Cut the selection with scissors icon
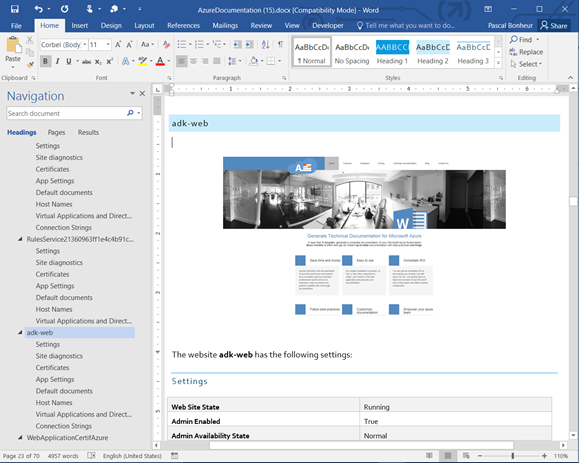This screenshot has height=463, width=579. (x=30, y=40)
